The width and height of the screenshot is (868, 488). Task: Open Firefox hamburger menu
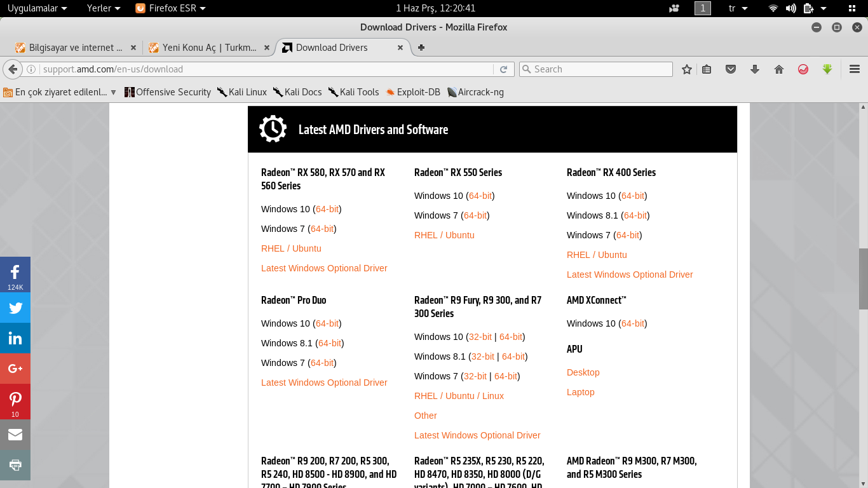(855, 69)
